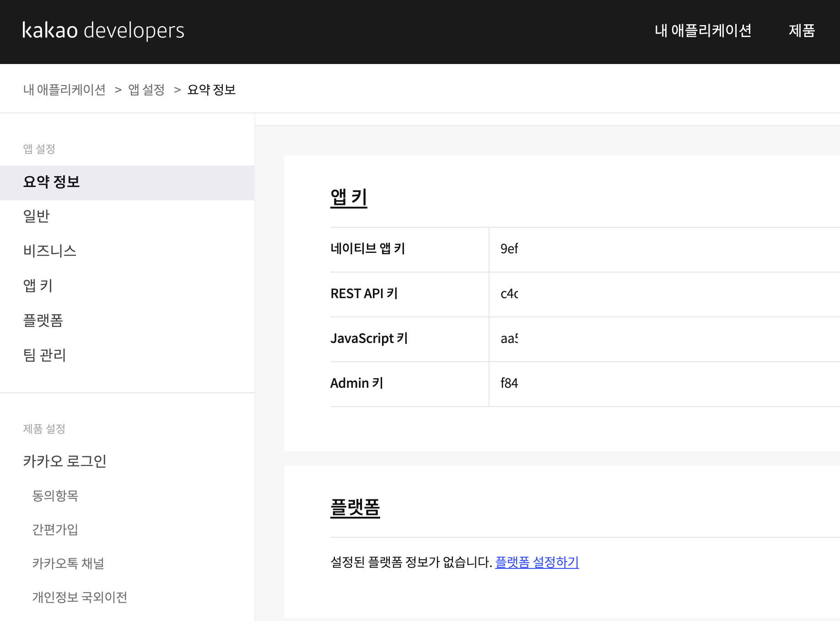Click the 플랫폼 section heading link

(355, 508)
